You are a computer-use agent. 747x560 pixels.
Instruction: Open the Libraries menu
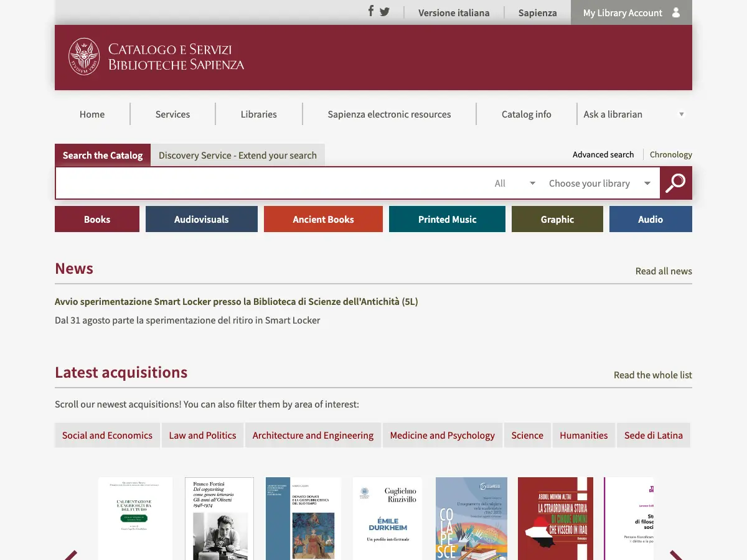259,114
